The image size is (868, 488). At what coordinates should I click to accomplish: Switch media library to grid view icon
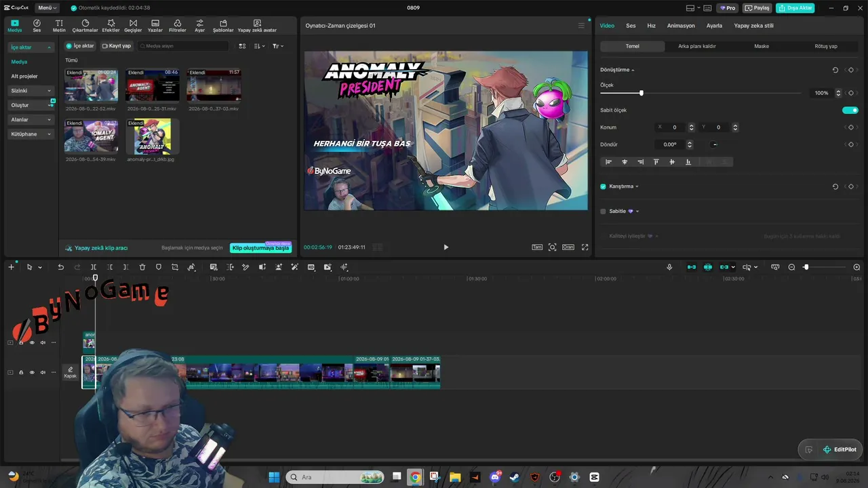(x=242, y=46)
